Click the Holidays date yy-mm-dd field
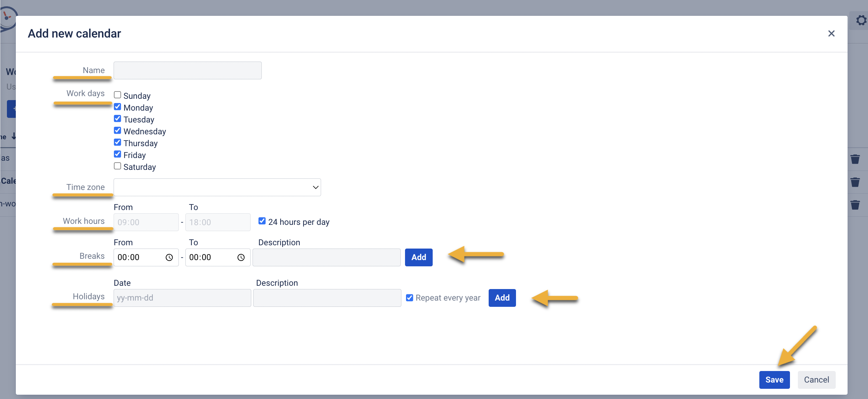This screenshot has width=868, height=399. [x=182, y=298]
